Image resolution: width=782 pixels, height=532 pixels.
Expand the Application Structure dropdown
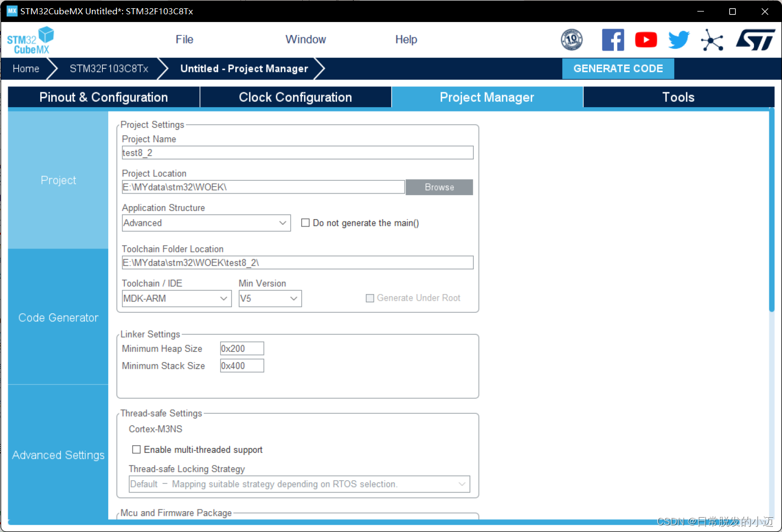tap(206, 223)
